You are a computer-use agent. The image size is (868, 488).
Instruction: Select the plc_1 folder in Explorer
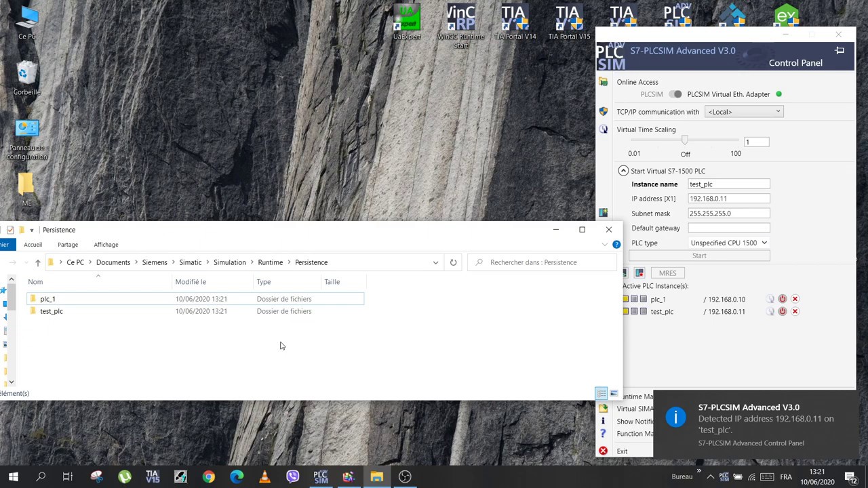click(195, 299)
